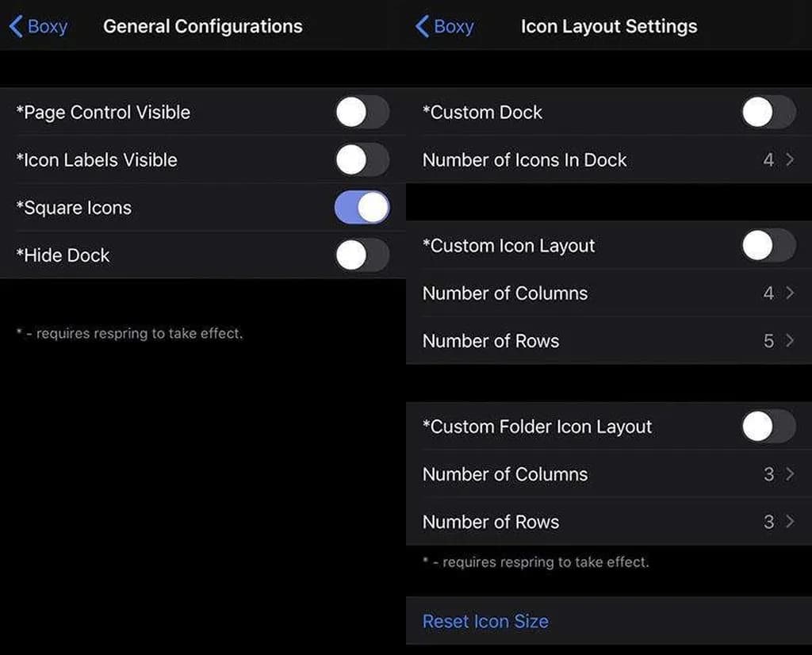Tap the Icon Layout Settings title

(608, 26)
